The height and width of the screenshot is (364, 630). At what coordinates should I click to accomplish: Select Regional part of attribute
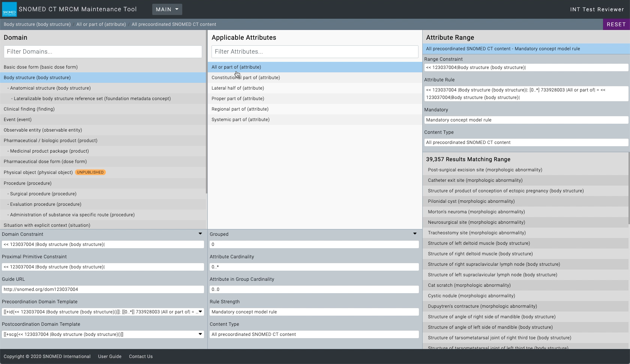(315, 109)
